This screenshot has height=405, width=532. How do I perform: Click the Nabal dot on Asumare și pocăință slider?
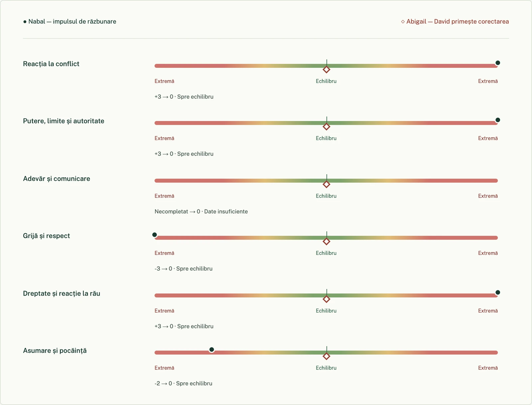coord(212,349)
